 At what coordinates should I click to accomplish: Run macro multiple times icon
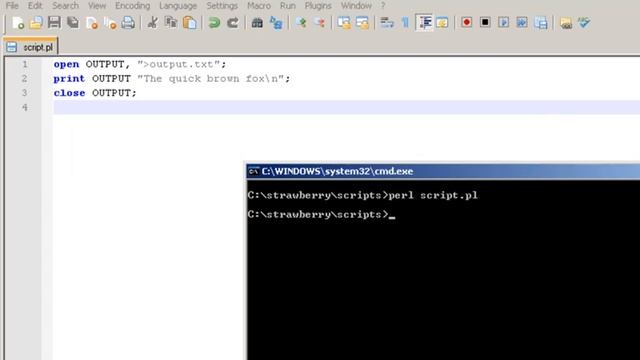pos(522,22)
